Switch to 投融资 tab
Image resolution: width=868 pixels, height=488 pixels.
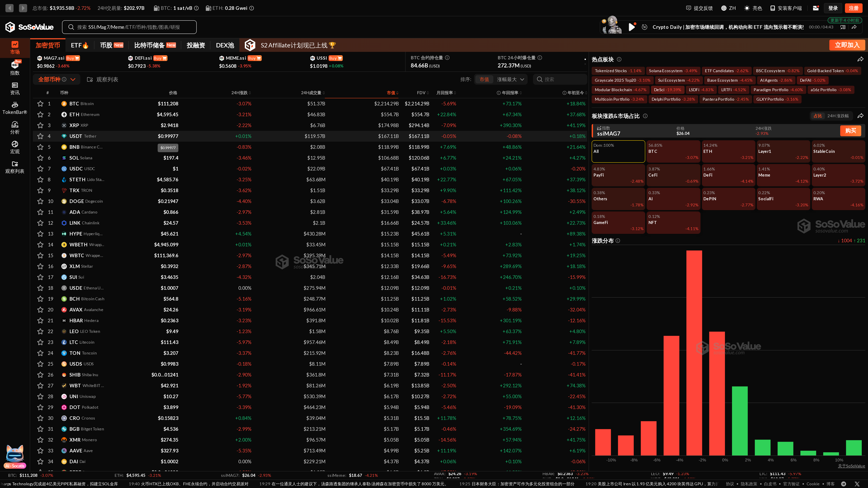pos(196,45)
